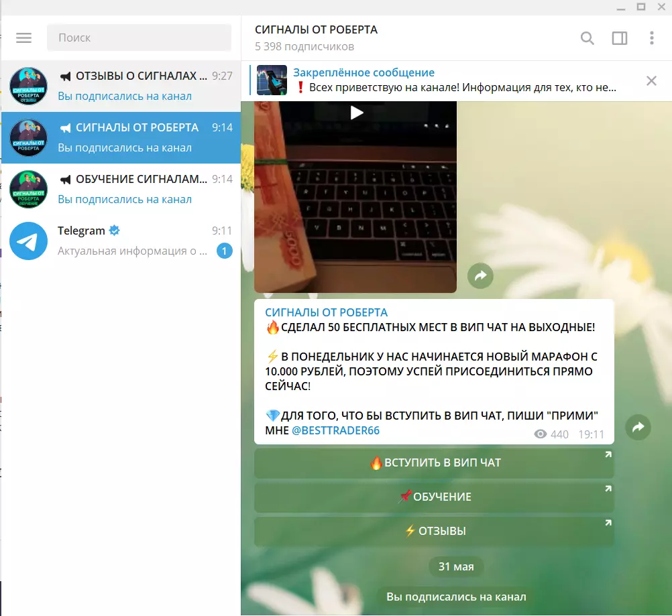This screenshot has height=616, width=672.
Task: Click the sender name СИГНАЛЫ ОТ РОБЕРТА in post
Action: tap(326, 312)
